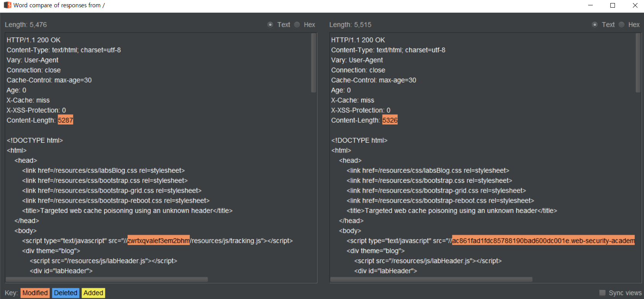
Task: Click the Burp Suite icon in title bar
Action: [7, 5]
